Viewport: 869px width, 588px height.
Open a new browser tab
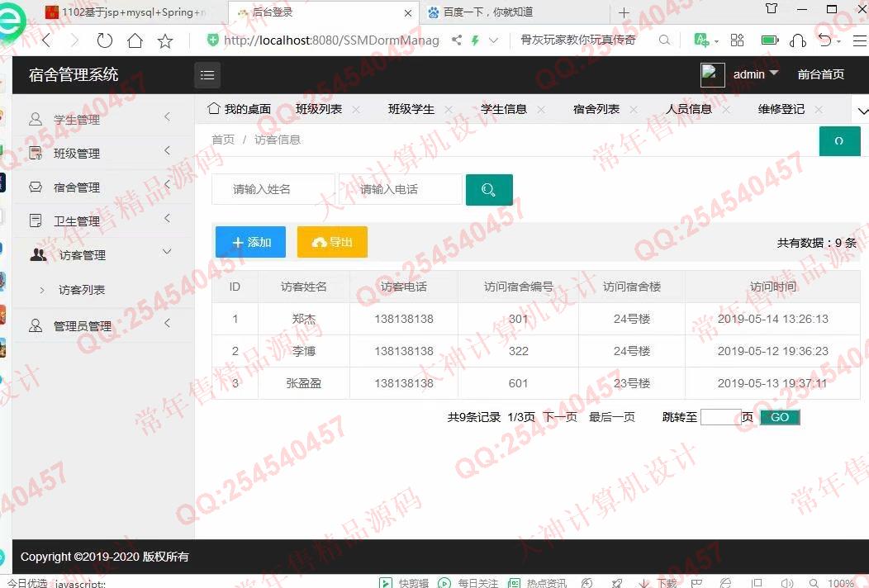click(624, 12)
